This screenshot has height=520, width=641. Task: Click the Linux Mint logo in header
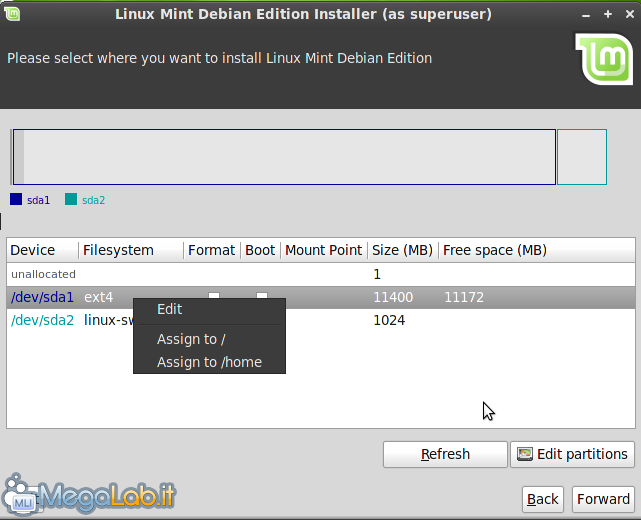coord(603,61)
